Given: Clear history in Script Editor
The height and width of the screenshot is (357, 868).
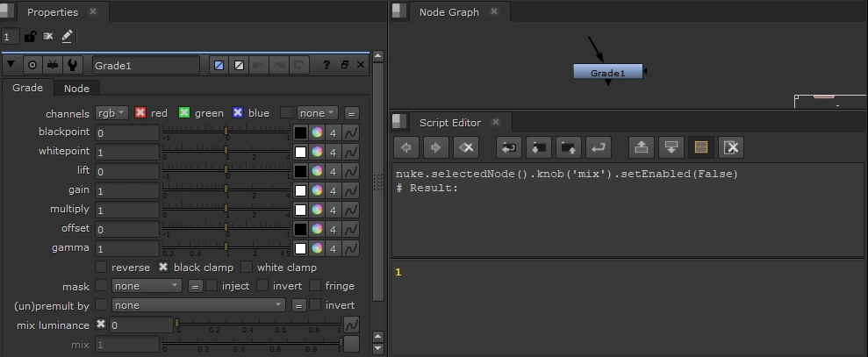Looking at the screenshot, I should tap(467, 146).
